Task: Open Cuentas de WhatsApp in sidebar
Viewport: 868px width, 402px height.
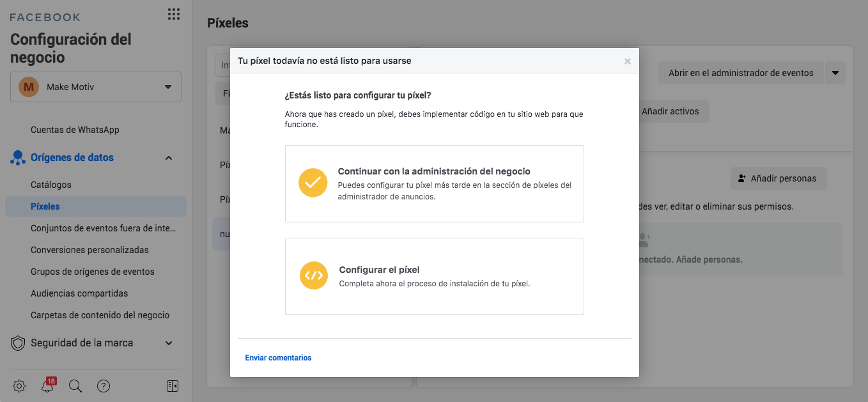Action: [x=75, y=130]
